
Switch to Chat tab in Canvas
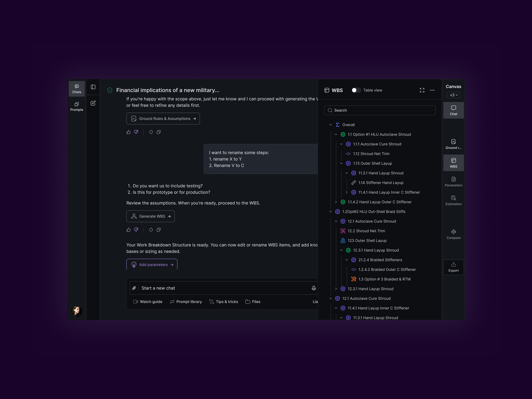453,110
